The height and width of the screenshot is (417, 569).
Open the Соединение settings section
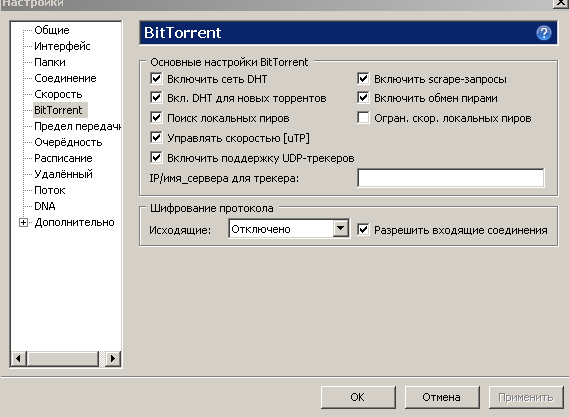click(65, 78)
